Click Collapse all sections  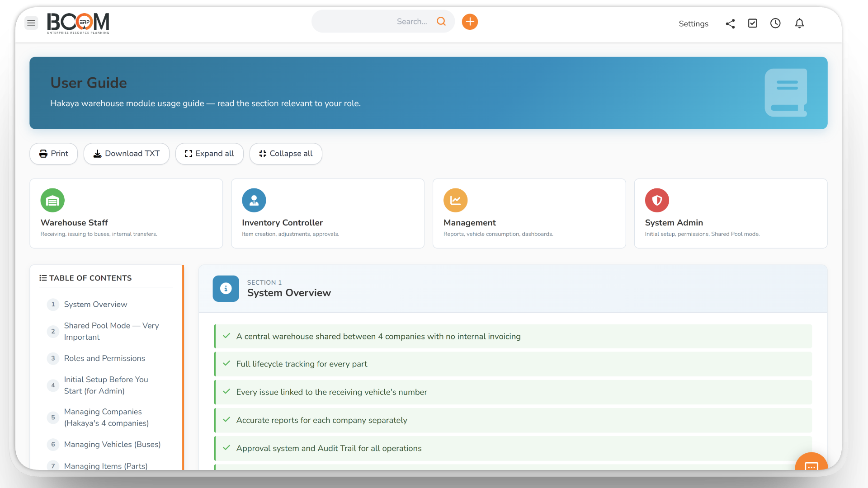pos(286,154)
